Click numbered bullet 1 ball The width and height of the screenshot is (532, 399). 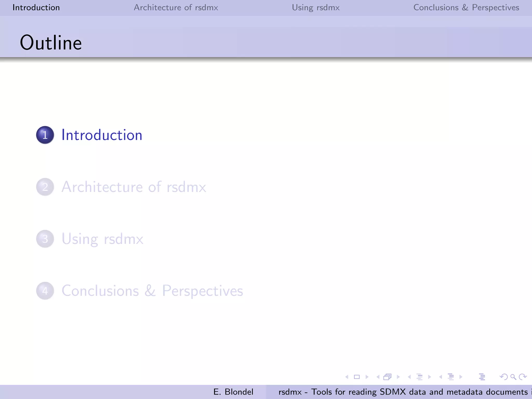point(45,135)
